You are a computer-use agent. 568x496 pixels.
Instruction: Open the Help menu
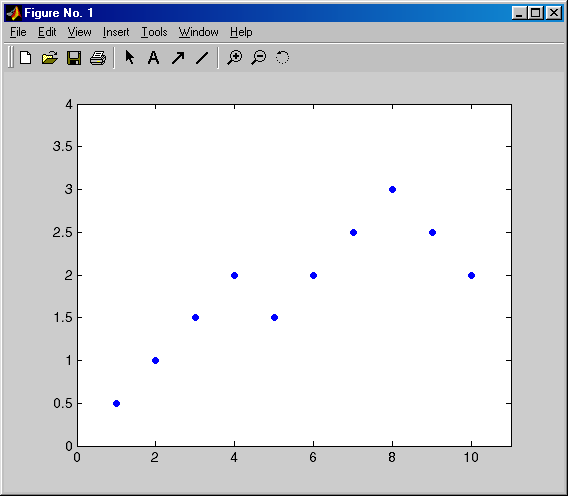click(x=241, y=32)
